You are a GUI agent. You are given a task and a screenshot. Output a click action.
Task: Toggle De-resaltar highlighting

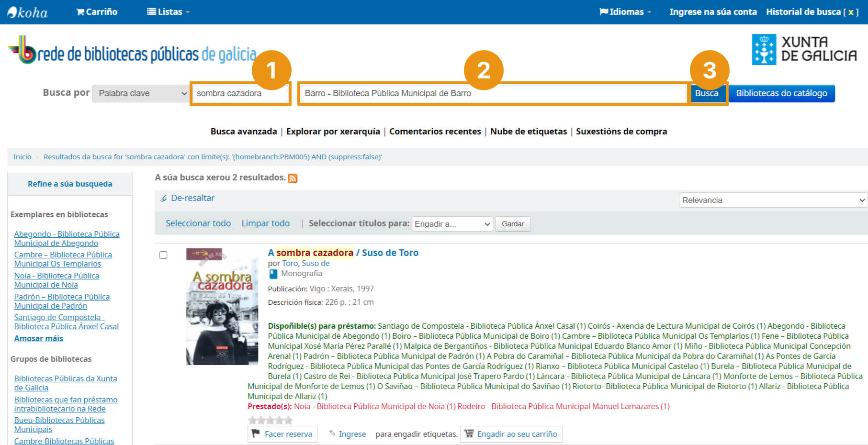click(x=188, y=198)
